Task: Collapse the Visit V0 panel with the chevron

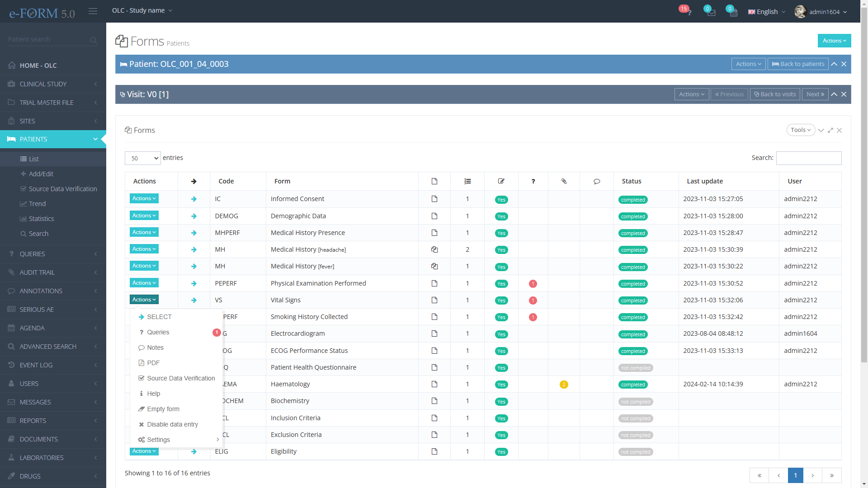Action: 834,94
